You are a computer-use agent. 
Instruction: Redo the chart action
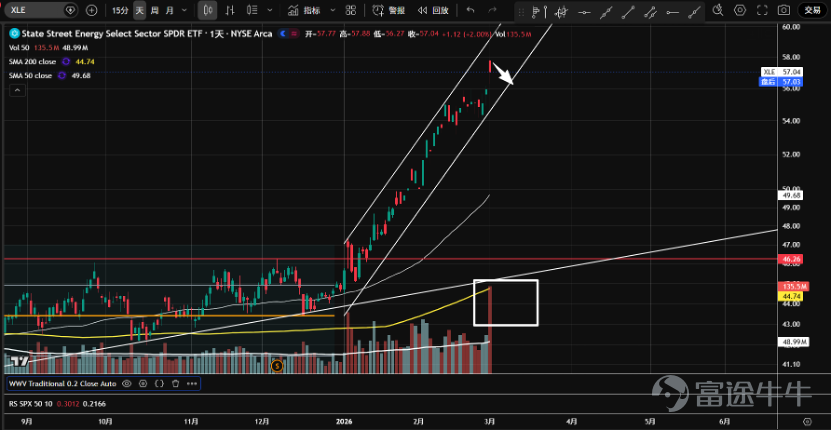(492, 10)
